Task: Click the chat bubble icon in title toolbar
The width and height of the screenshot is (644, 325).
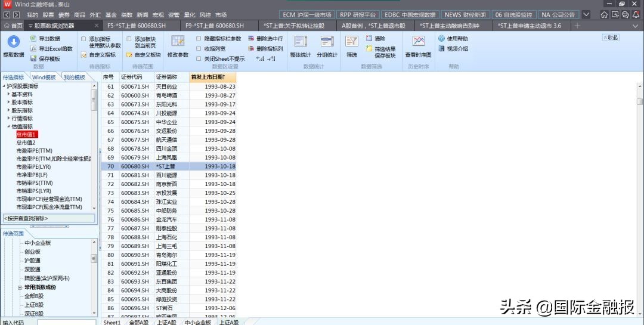Action: click(625, 15)
